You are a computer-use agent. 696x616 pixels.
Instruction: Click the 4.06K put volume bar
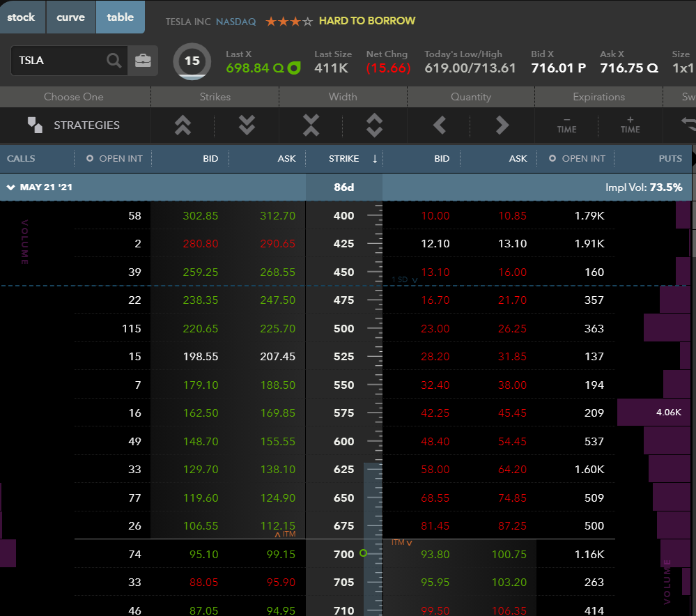[654, 412]
